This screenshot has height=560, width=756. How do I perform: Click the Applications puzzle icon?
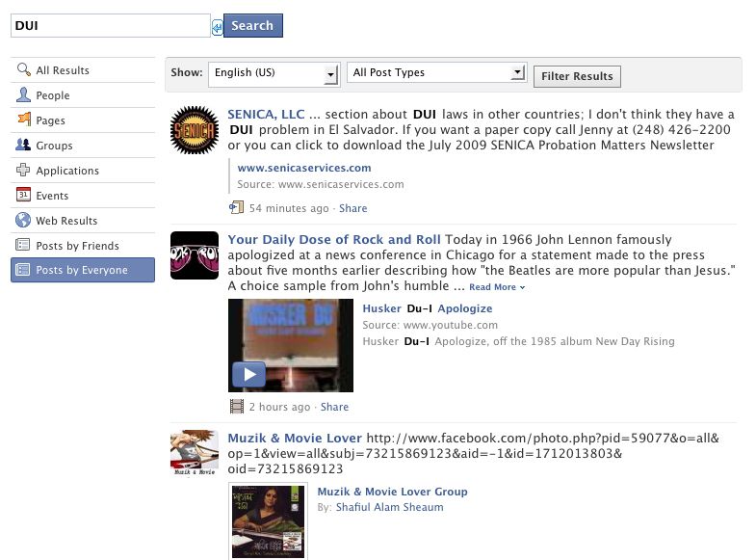pos(23,170)
